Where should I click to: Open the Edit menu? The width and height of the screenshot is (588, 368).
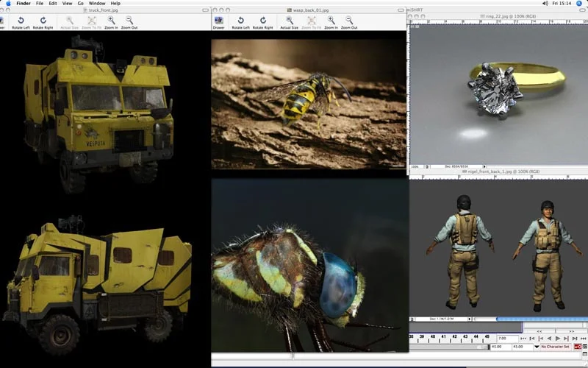(53, 4)
